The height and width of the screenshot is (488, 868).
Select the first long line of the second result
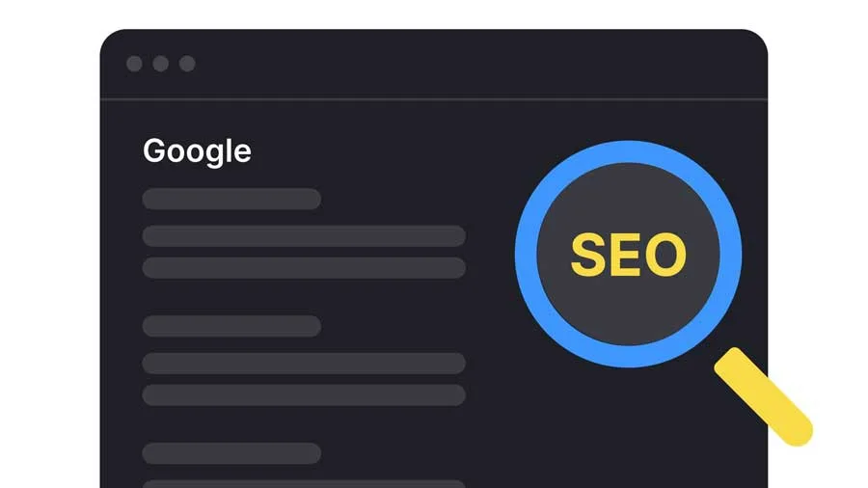(x=304, y=363)
